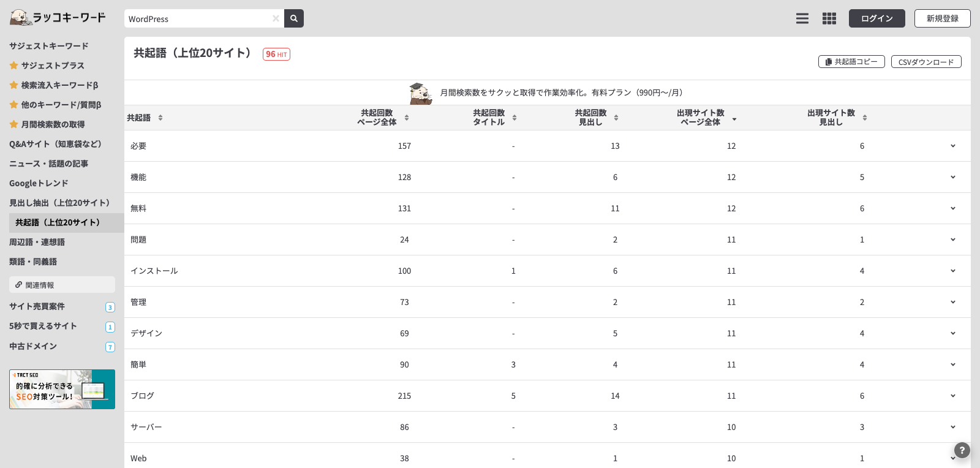Open the 中古ドメイン link
This screenshot has width=980, height=468.
(x=33, y=346)
